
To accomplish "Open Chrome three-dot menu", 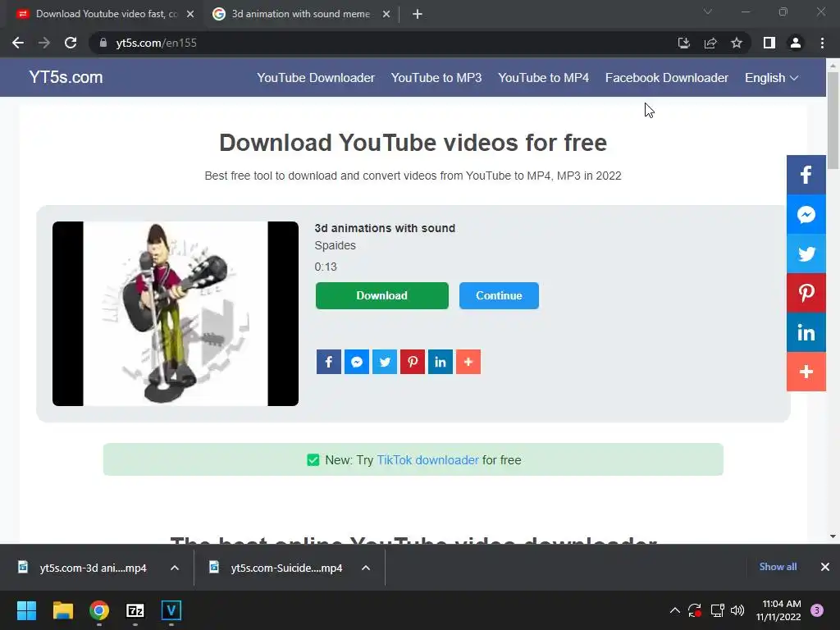I will pyautogui.click(x=822, y=43).
